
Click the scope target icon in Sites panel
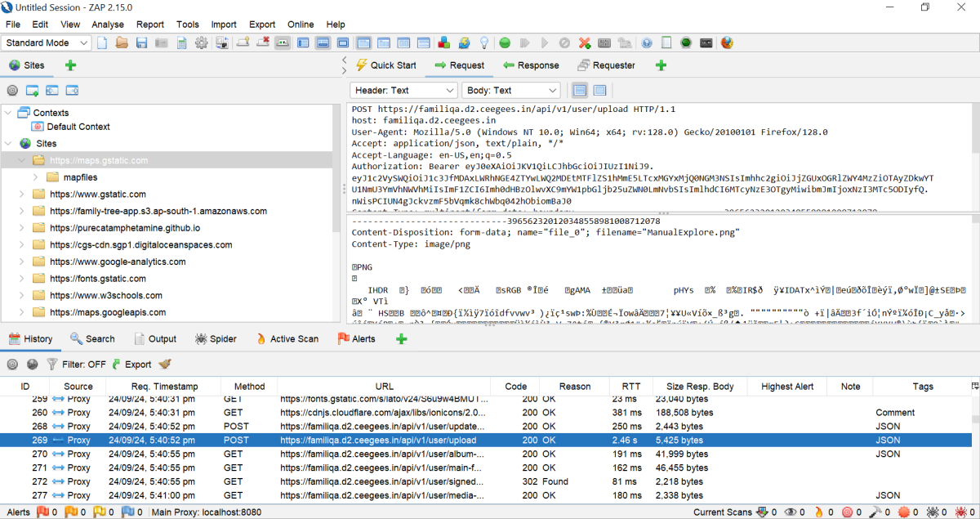coord(12,91)
